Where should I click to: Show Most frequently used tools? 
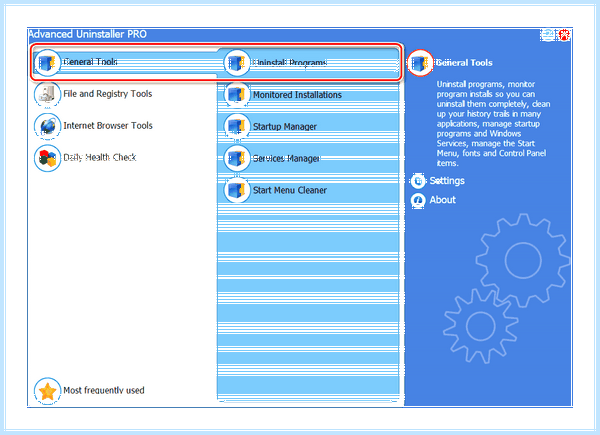104,390
